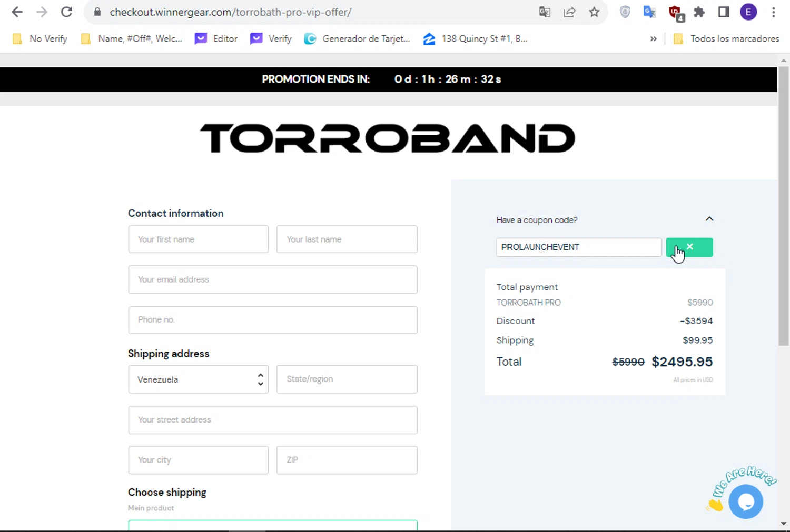Open the shield extension icon
Viewport: 790px width, 532px height.
tap(625, 12)
